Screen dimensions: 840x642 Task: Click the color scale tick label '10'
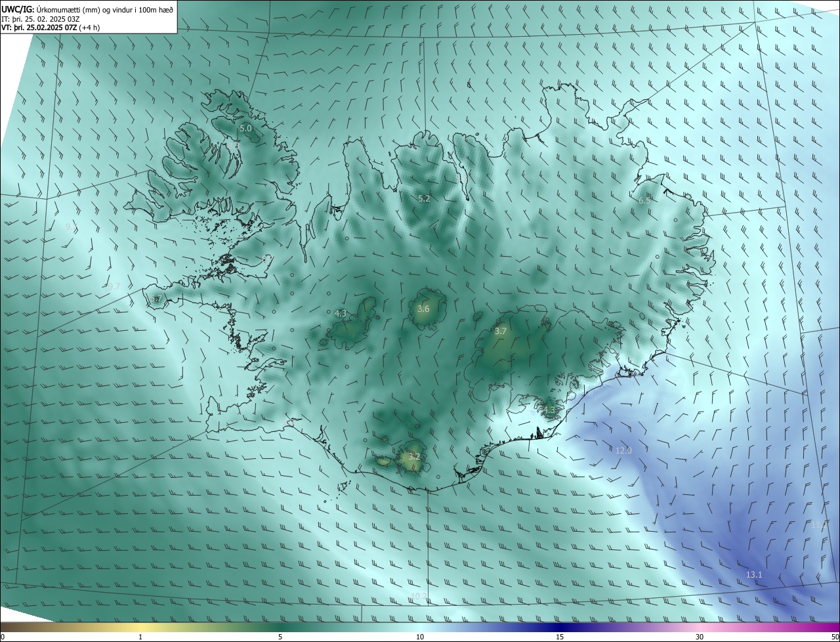[420, 637]
